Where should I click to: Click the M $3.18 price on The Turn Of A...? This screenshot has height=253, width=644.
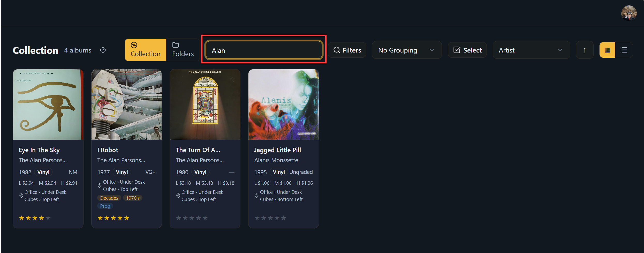click(x=204, y=183)
